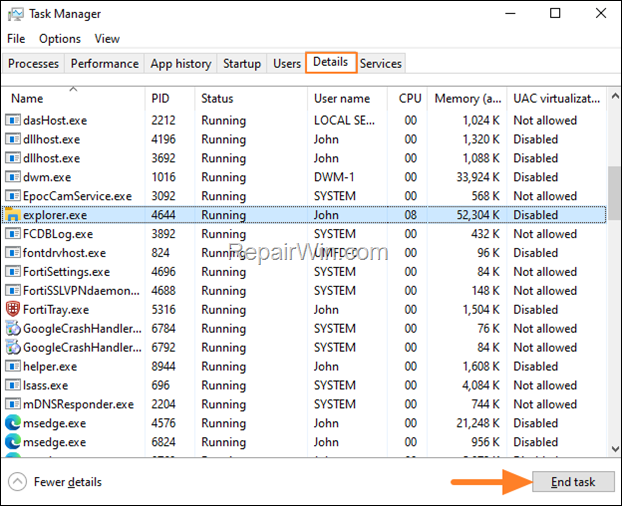Screen dimensions: 622x506
Task: Click the Task Manager title bar icon
Action: coord(16,14)
